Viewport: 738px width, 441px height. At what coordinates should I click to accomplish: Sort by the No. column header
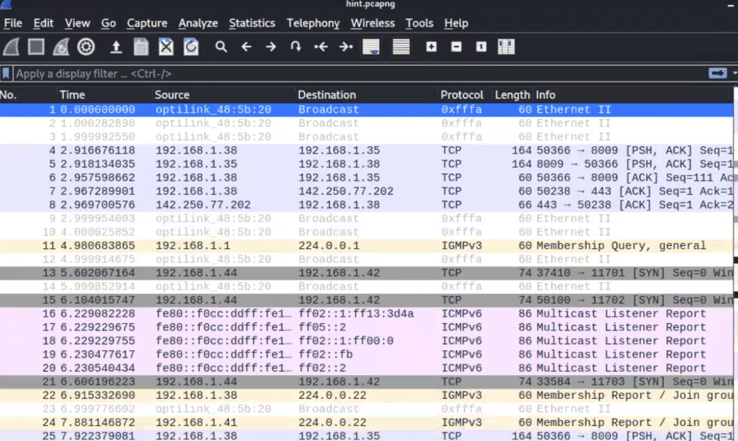click(x=28, y=95)
